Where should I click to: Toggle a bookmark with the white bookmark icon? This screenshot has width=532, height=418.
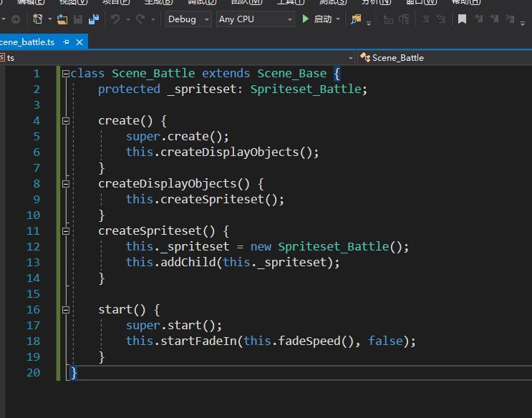click(x=462, y=19)
